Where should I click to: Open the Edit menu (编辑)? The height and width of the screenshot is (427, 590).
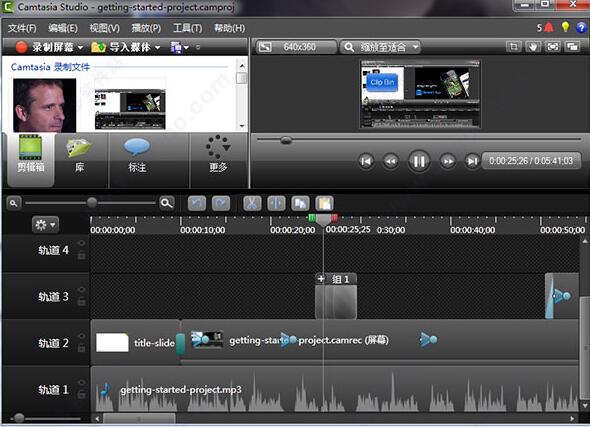click(x=63, y=28)
